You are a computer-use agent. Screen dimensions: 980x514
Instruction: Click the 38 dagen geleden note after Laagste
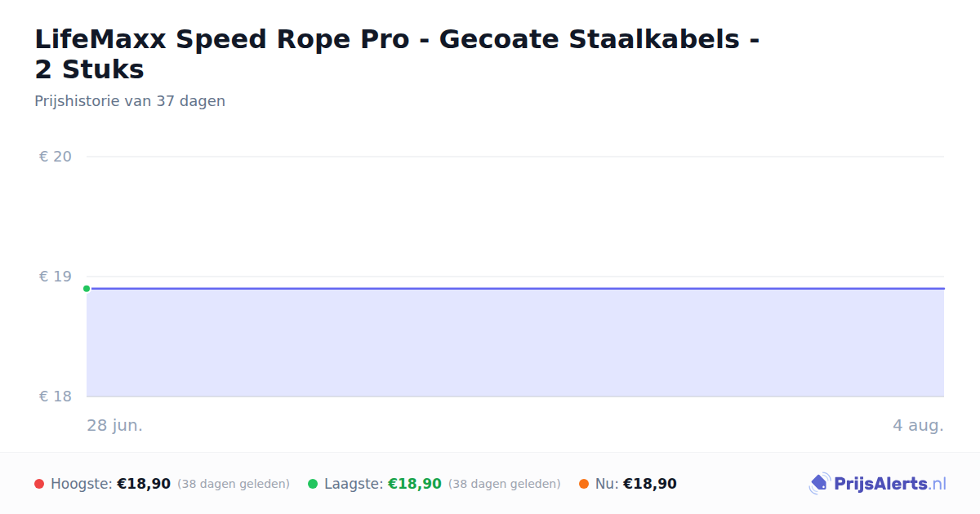[x=505, y=484]
